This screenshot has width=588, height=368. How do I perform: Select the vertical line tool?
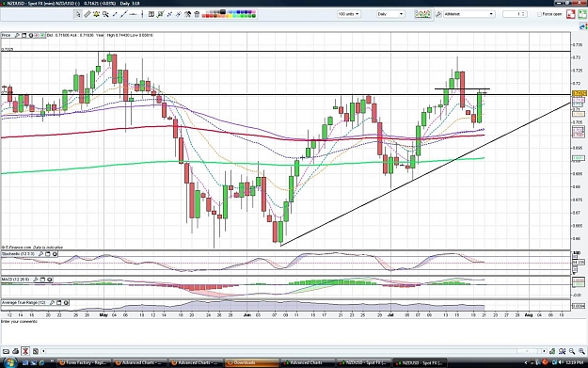click(x=142, y=14)
